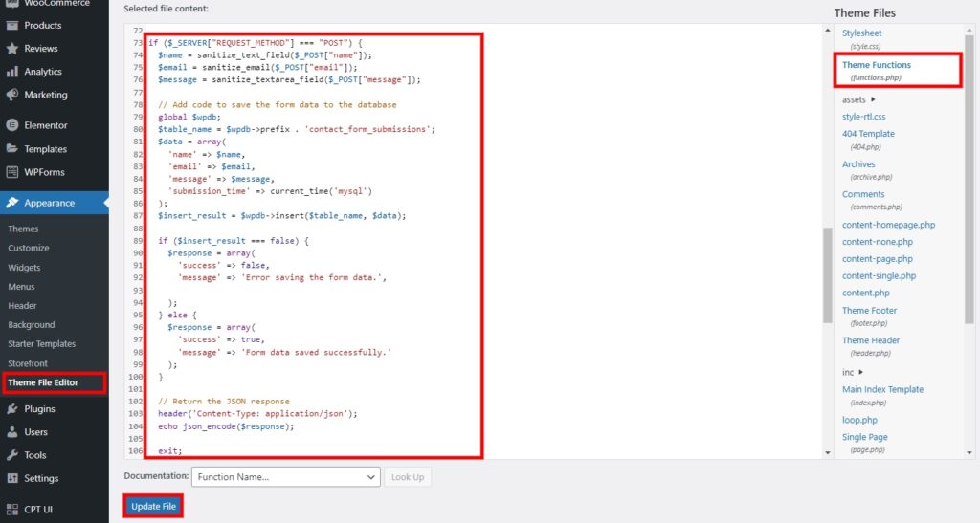The image size is (980, 523).
Task: Click the Look Up button
Action: coord(408,477)
